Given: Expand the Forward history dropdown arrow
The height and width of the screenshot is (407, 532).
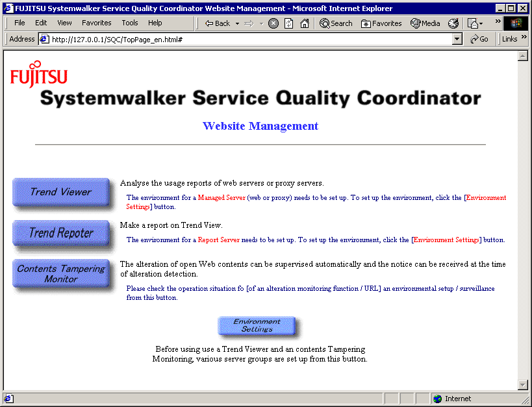Looking at the screenshot, I should coord(261,23).
